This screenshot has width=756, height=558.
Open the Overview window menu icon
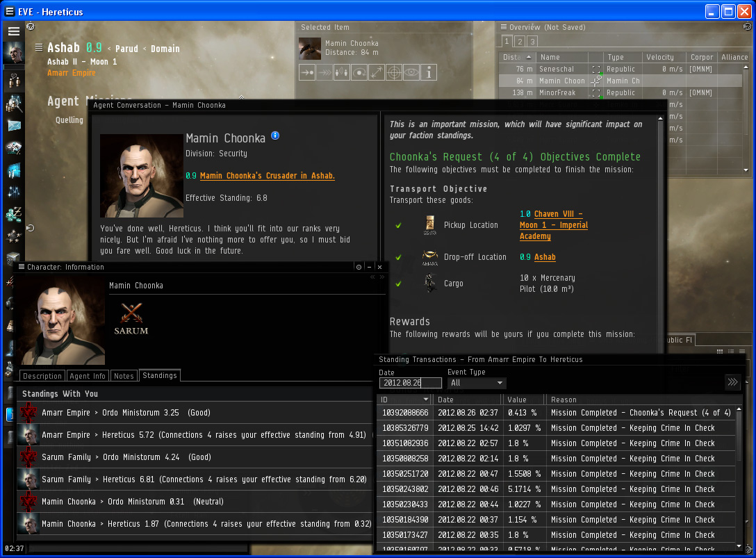click(x=504, y=27)
